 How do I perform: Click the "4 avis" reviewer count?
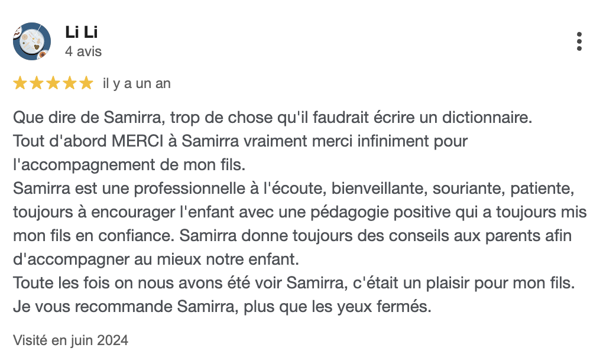[x=83, y=51]
